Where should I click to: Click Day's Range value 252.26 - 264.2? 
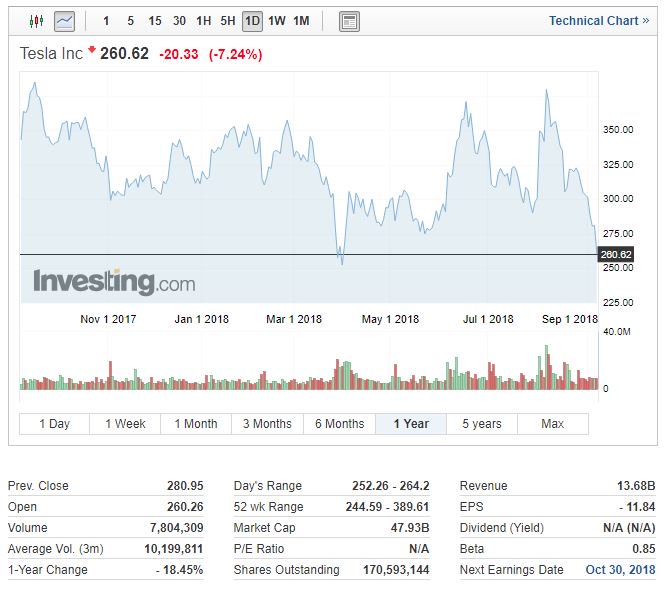click(391, 486)
